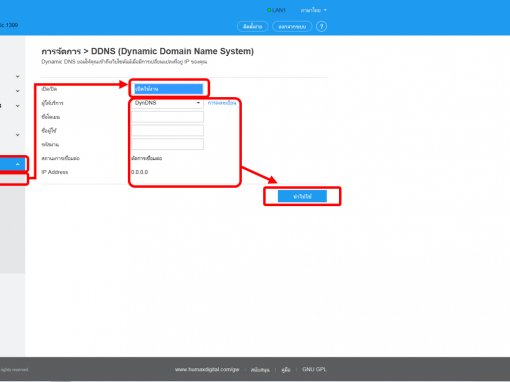The height and width of the screenshot is (382, 510).
Task: Open the footer support link after website URL
Action: click(260, 370)
